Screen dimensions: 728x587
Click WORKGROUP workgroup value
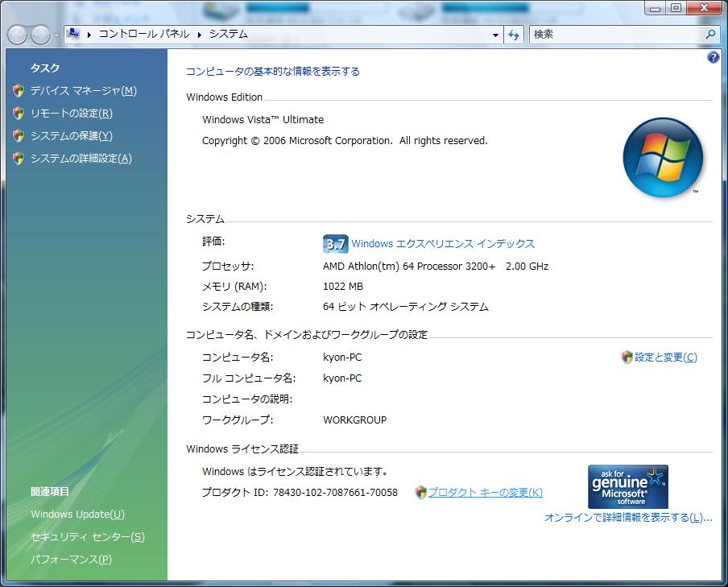click(x=354, y=420)
